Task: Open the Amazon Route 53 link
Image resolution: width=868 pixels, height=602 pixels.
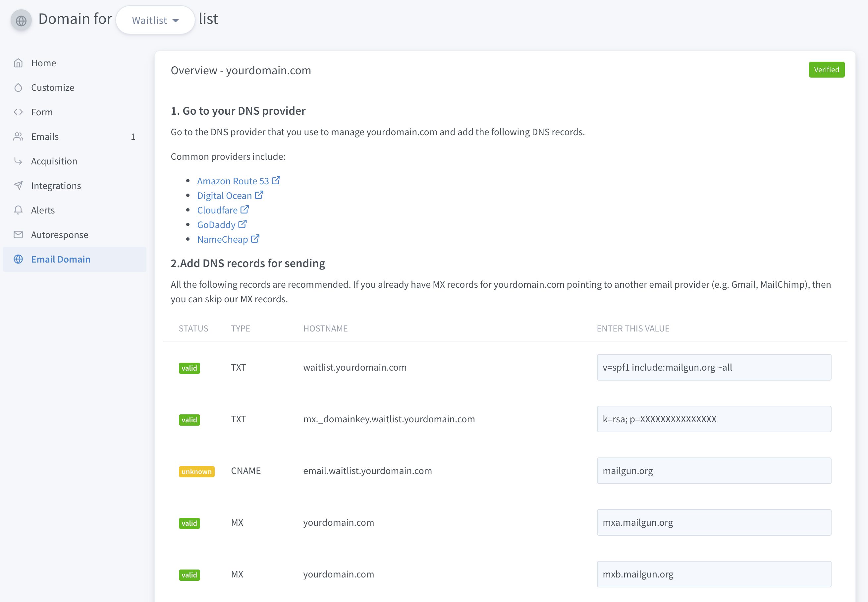Action: pyautogui.click(x=233, y=181)
